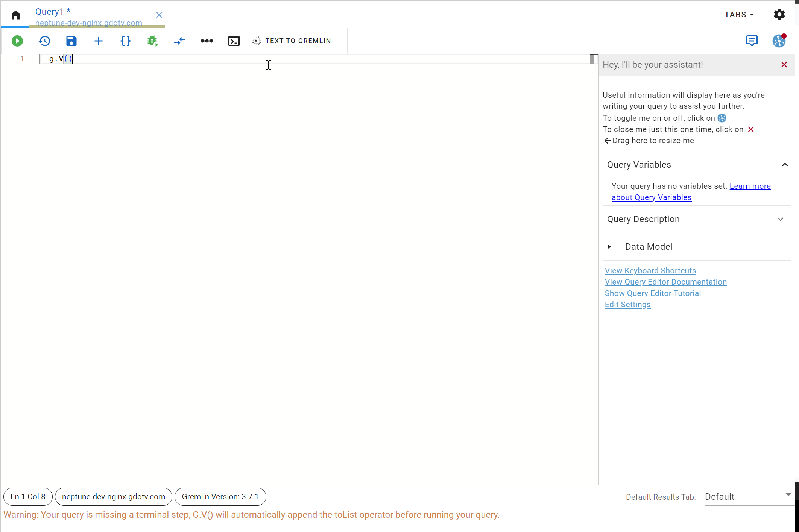Open the query history panel

(44, 40)
